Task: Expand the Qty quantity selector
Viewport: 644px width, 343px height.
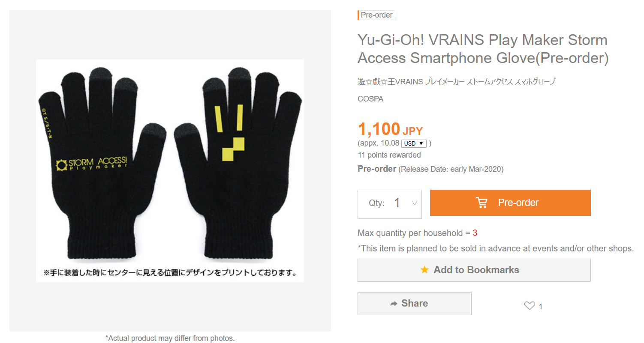Action: click(390, 204)
